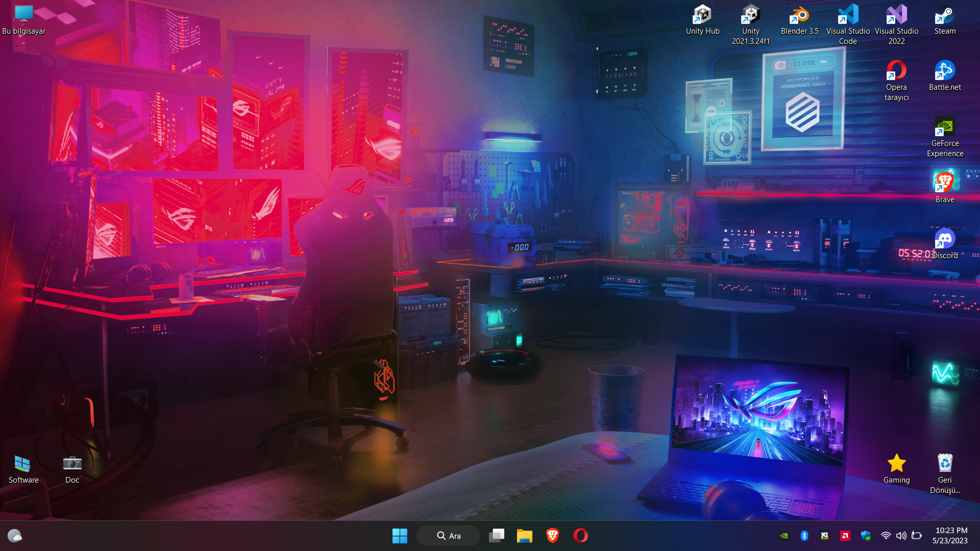Click the Bluetooth tray icon
The height and width of the screenshot is (551, 980).
(x=804, y=536)
